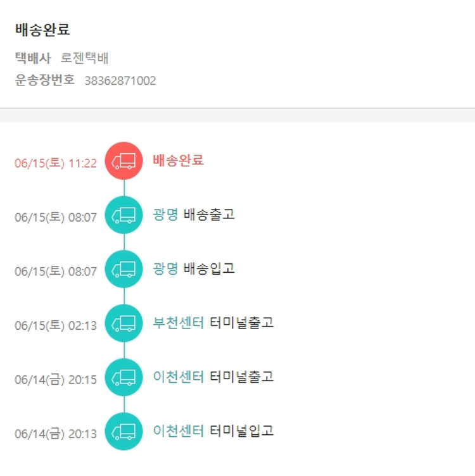
Task: Click the tracking number 38362871002
Action: (x=120, y=81)
